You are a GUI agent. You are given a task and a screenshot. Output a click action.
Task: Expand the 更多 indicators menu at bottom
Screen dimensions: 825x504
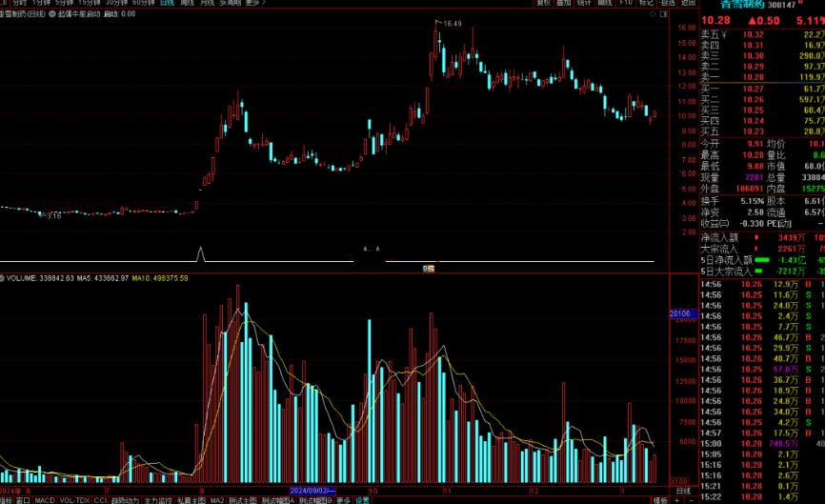tap(344, 500)
